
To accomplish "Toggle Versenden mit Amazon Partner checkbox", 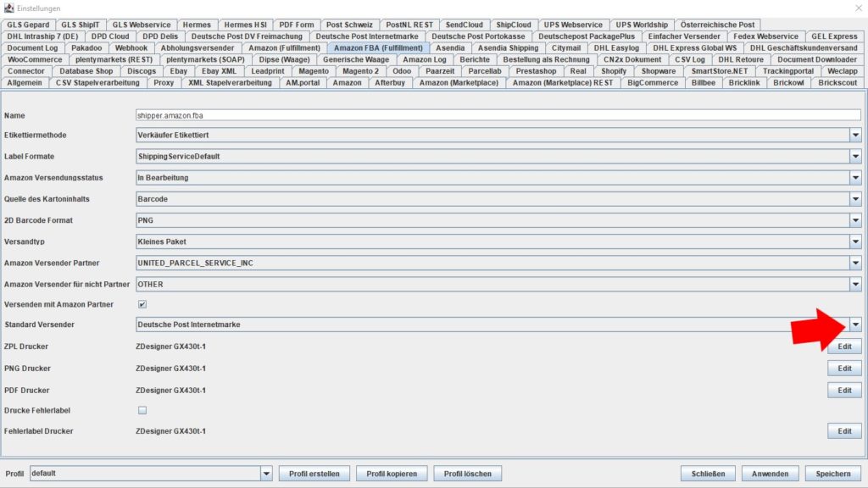I will [142, 304].
